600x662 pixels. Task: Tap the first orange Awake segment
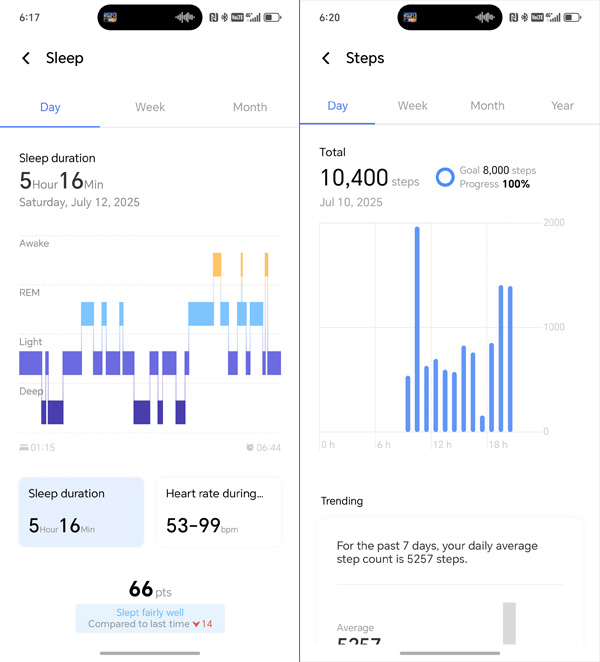pos(217,264)
